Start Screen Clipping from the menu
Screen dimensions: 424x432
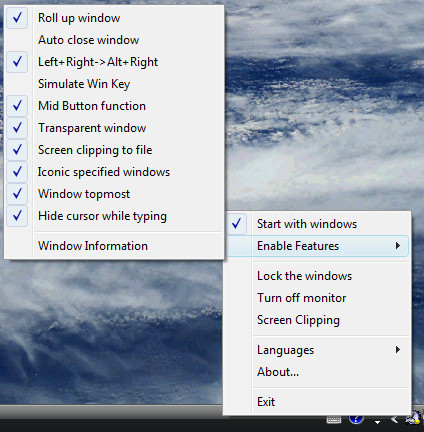click(317, 320)
